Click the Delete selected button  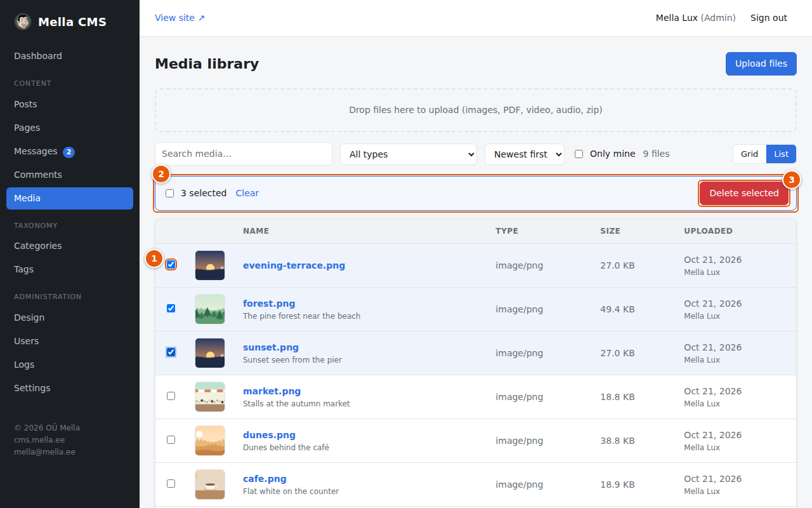(x=744, y=193)
